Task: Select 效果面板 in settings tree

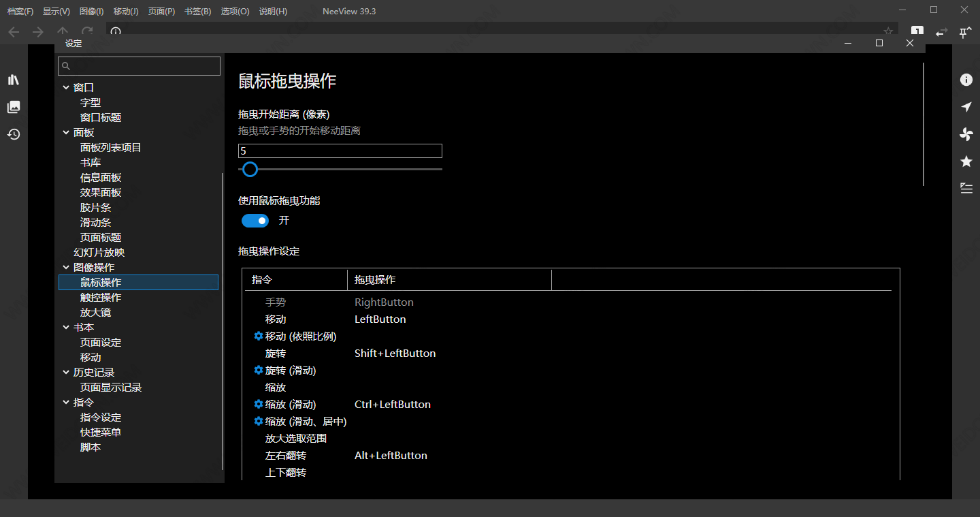Action: [101, 192]
